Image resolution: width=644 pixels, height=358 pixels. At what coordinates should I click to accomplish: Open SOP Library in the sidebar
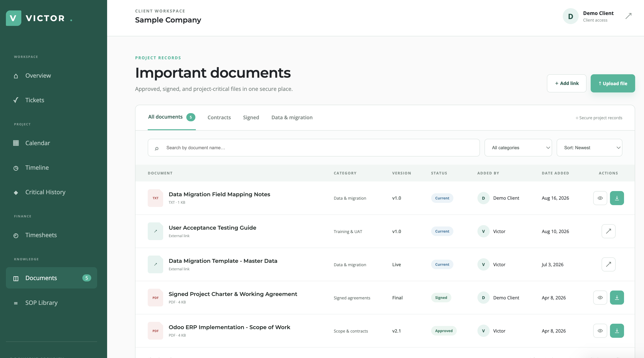point(51,303)
